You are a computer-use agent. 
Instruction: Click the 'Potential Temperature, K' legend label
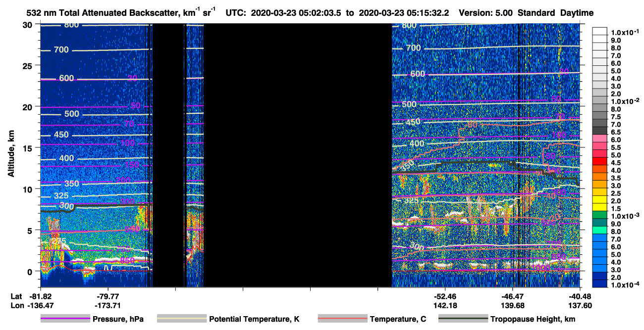[254, 319]
